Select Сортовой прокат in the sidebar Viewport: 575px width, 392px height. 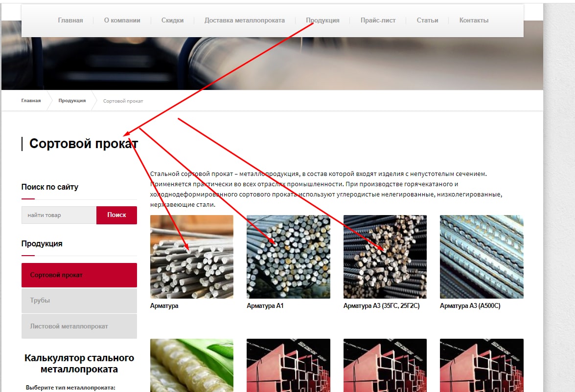(x=79, y=275)
